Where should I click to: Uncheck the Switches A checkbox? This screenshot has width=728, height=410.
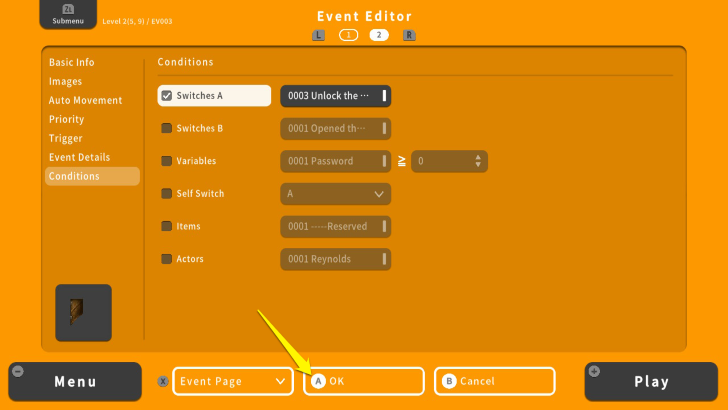click(167, 96)
